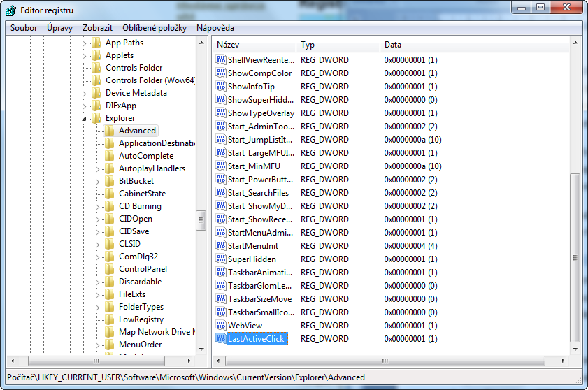The height and width of the screenshot is (390, 588).
Task: Expand the DIFxApp key
Action: click(x=84, y=106)
